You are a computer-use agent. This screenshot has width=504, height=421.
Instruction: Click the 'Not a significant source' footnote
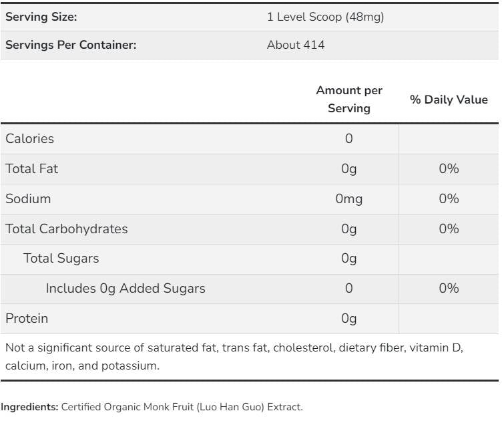click(x=234, y=357)
